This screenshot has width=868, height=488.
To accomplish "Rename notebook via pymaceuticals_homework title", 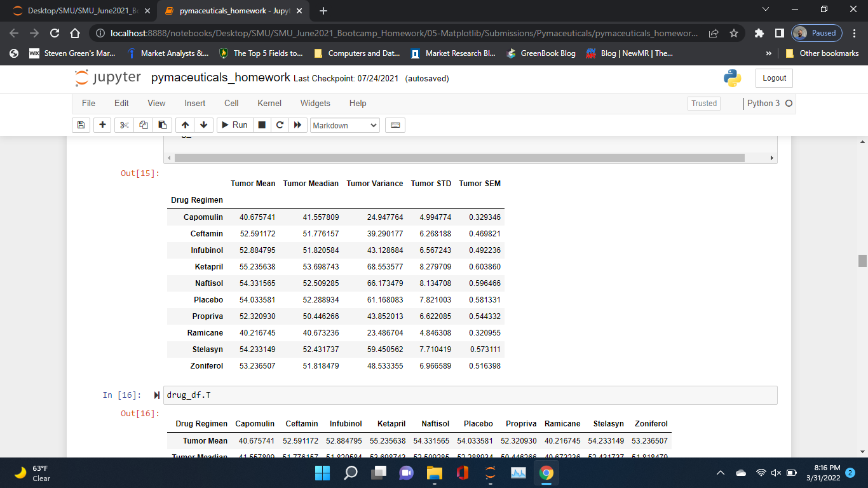I will pyautogui.click(x=220, y=78).
